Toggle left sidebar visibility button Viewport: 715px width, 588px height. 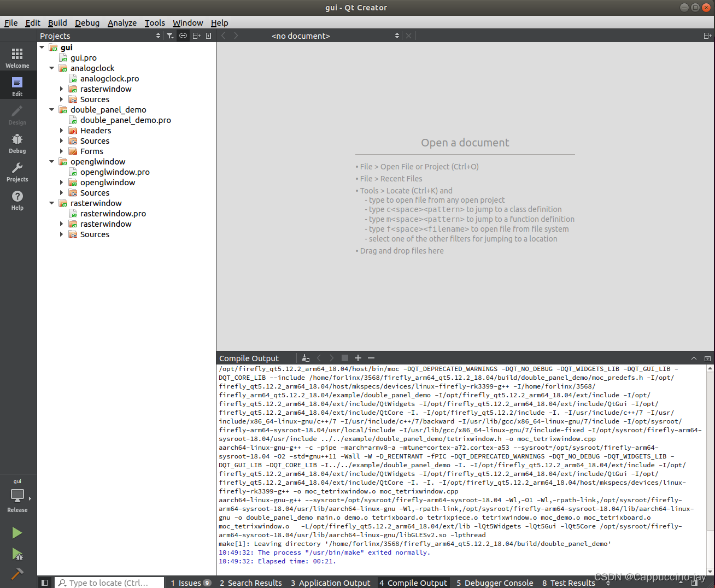click(45, 583)
